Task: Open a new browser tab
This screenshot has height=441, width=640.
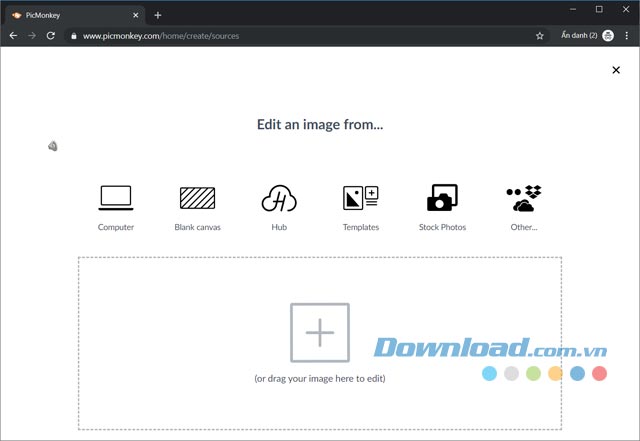Action: (158, 16)
